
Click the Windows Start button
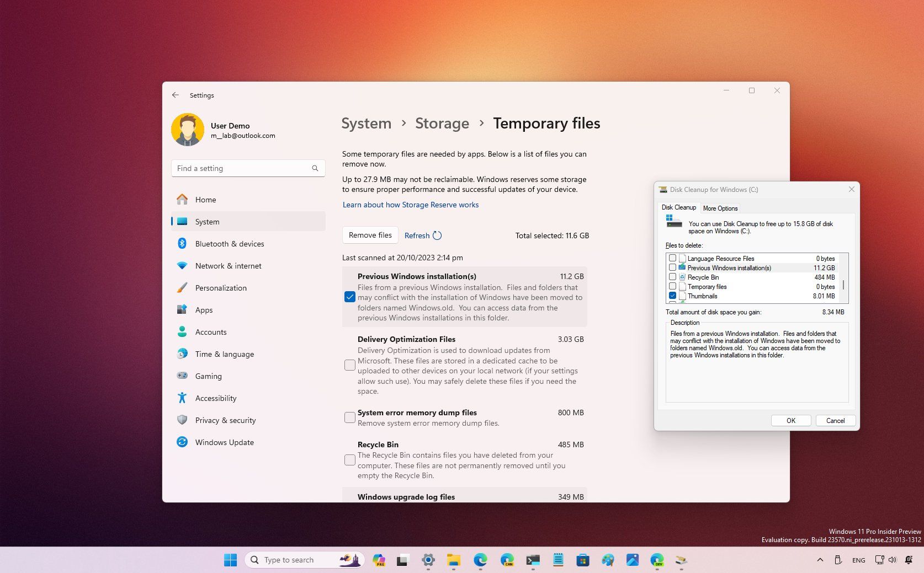230,560
